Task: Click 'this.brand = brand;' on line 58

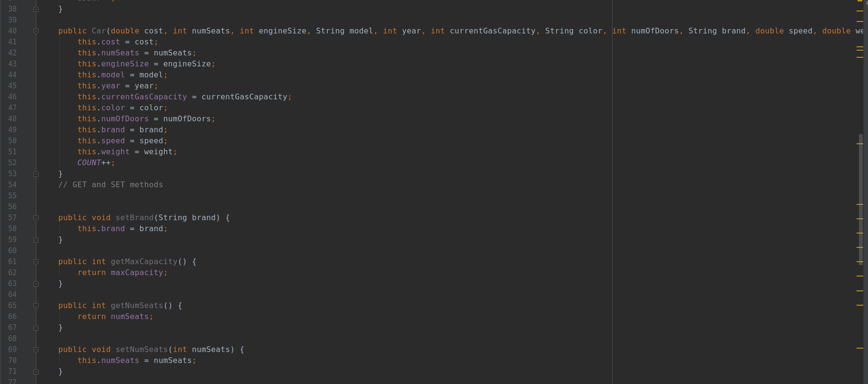Action: click(122, 229)
